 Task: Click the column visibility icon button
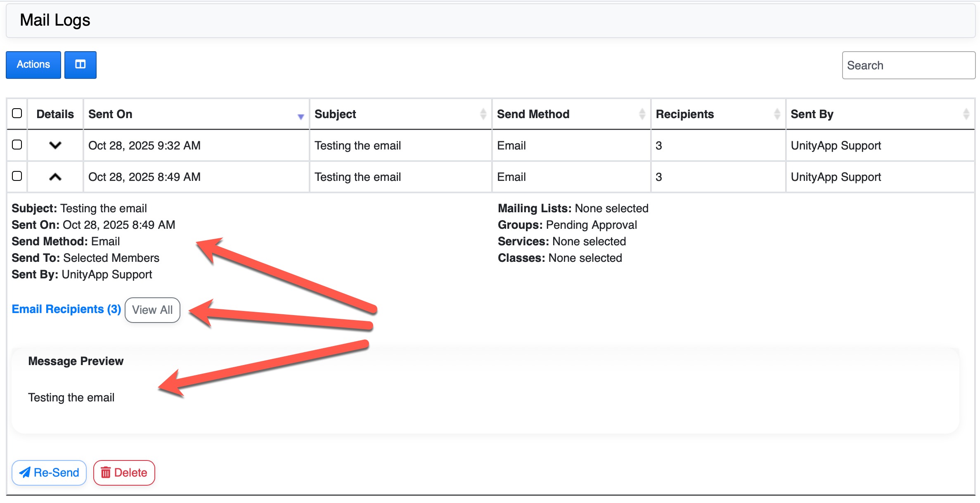80,65
